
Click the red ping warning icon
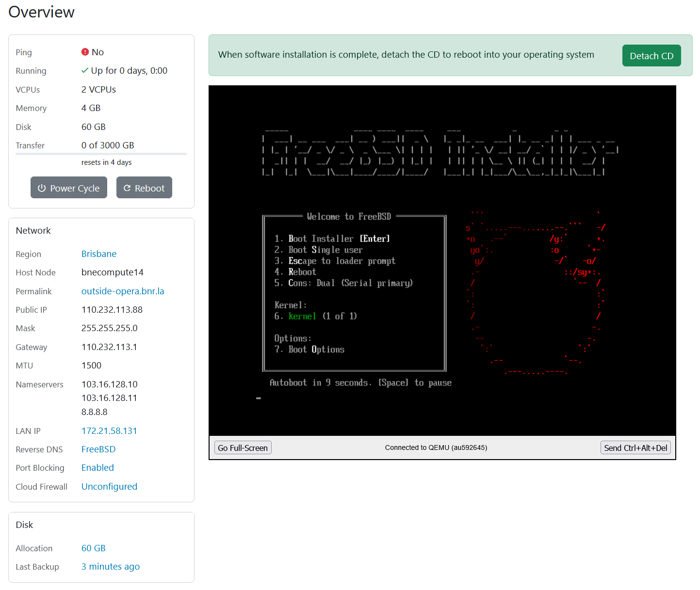click(x=85, y=52)
